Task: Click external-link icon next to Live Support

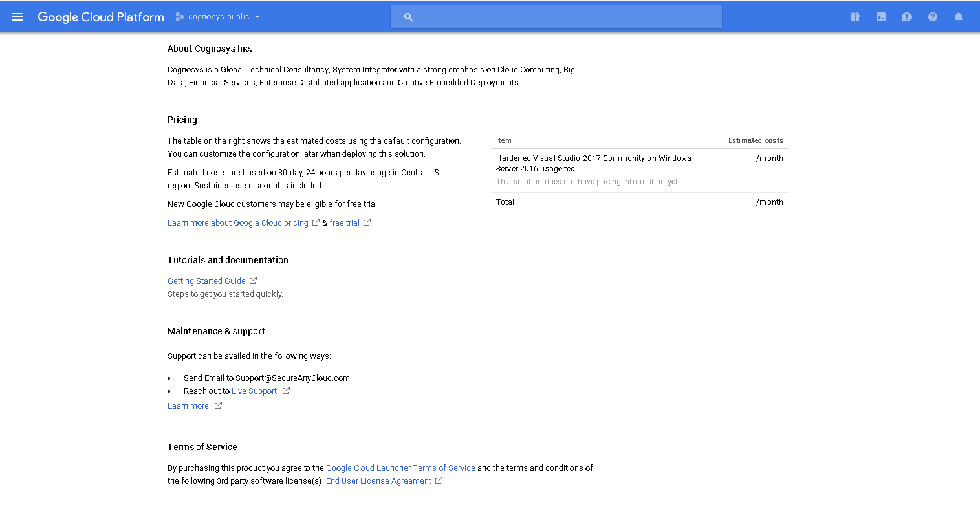Action: 286,391
